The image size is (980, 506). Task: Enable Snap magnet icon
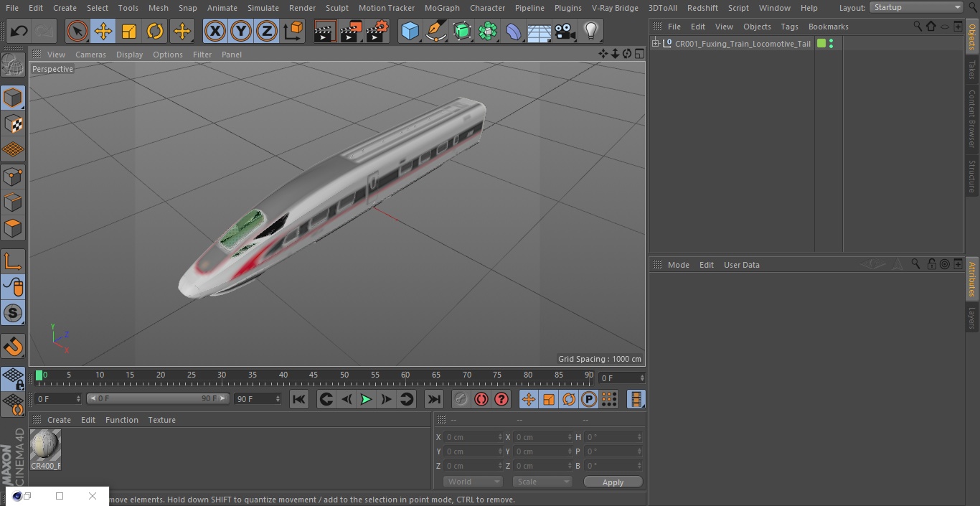(13, 346)
